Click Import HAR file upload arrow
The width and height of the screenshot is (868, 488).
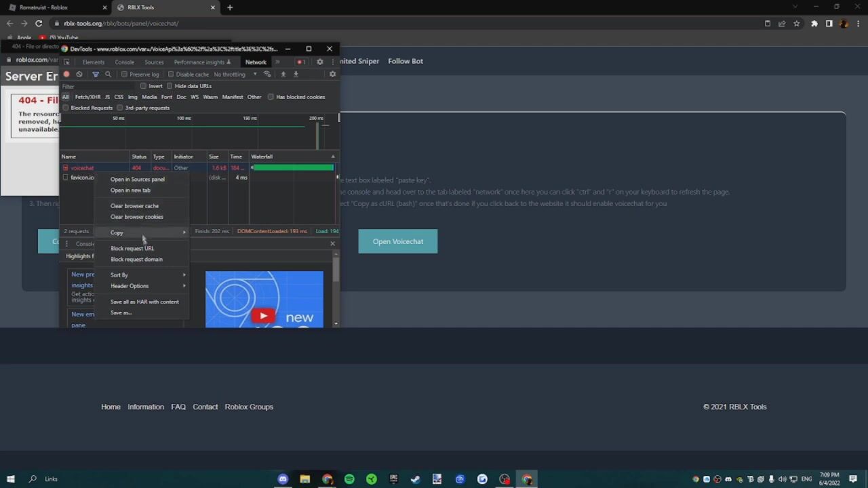click(x=283, y=74)
